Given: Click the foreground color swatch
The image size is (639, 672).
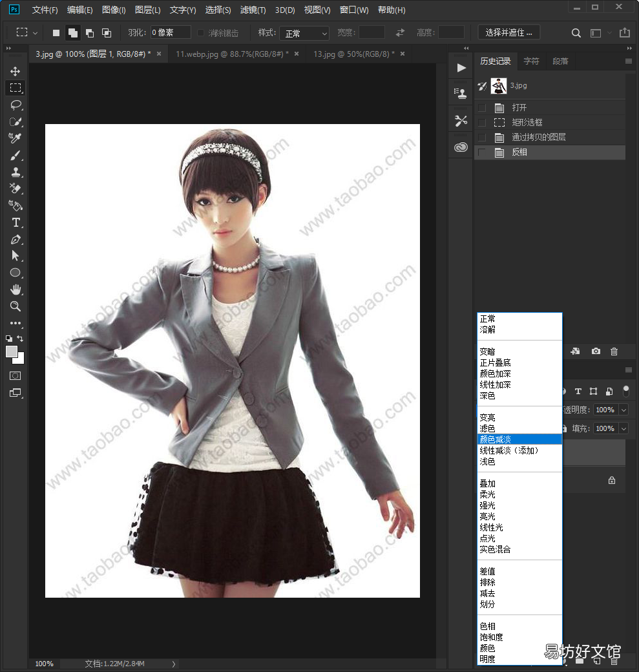Looking at the screenshot, I should tap(12, 352).
